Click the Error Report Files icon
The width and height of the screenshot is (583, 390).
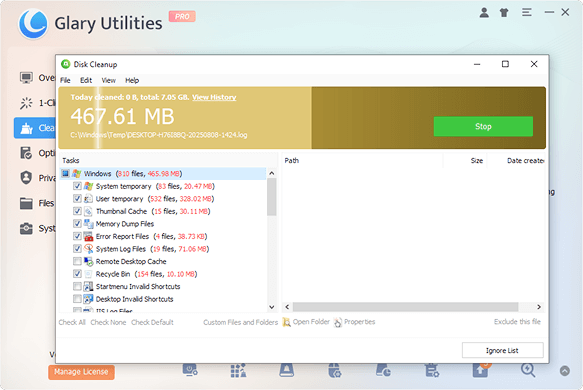point(88,236)
